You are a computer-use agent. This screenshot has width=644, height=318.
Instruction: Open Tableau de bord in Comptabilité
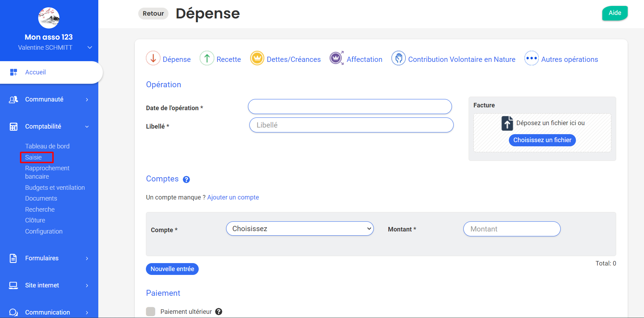[x=47, y=146]
